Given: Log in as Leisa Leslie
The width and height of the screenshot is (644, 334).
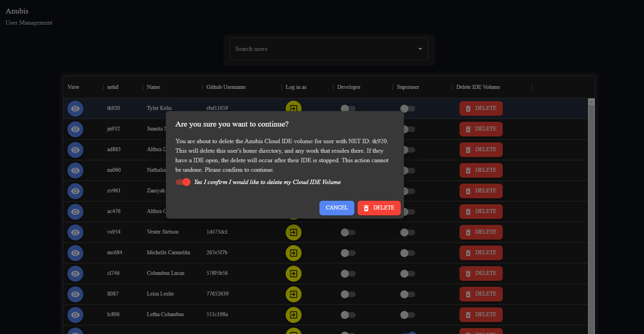Looking at the screenshot, I should [x=294, y=294].
